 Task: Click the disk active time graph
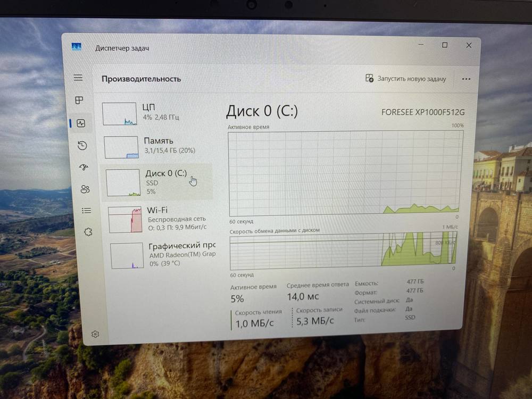point(345,172)
